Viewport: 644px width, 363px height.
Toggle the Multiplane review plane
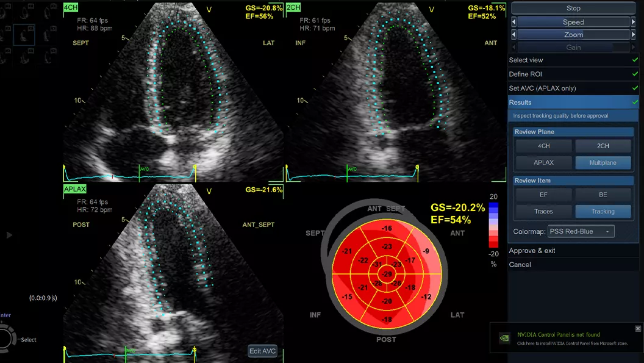tap(603, 163)
